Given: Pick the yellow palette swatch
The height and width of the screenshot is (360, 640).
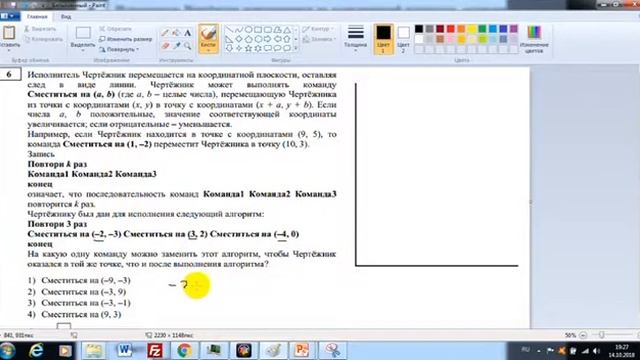Looking at the screenshot, I should tap(472, 29).
